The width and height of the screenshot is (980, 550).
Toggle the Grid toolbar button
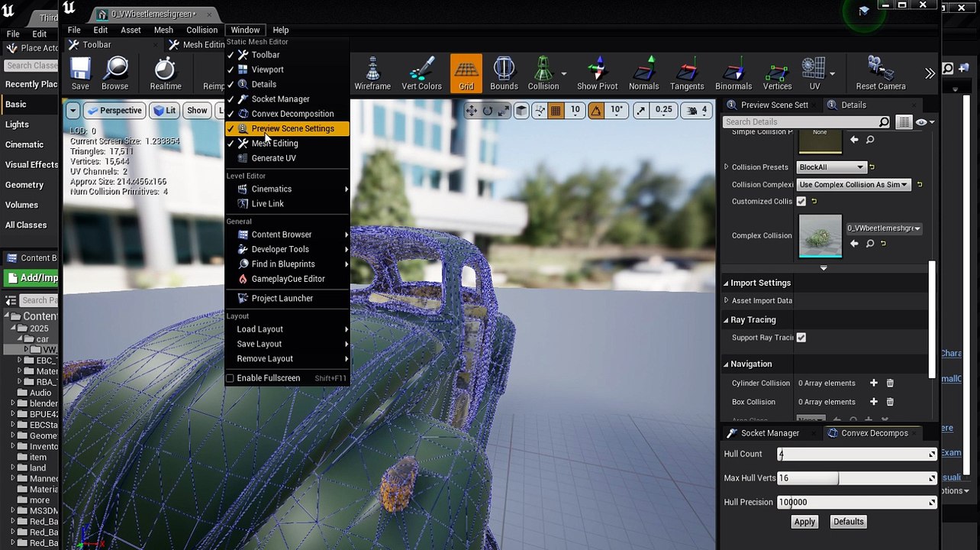coord(466,74)
